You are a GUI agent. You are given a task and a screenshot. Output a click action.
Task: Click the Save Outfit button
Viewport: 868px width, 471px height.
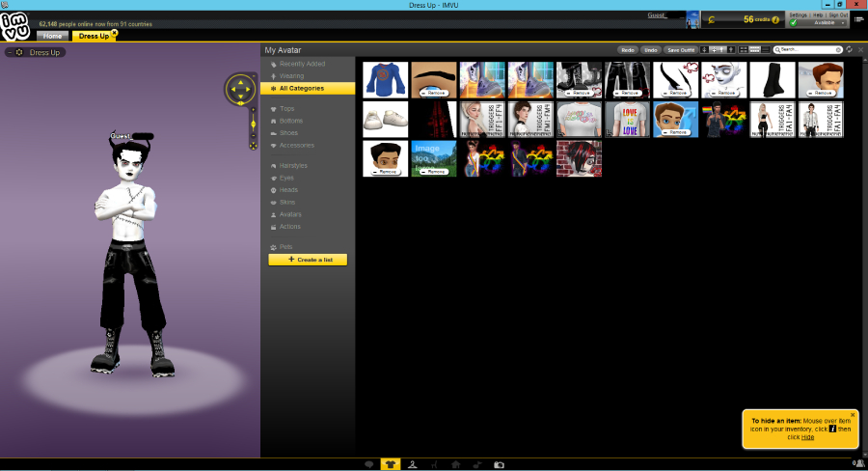pos(680,50)
